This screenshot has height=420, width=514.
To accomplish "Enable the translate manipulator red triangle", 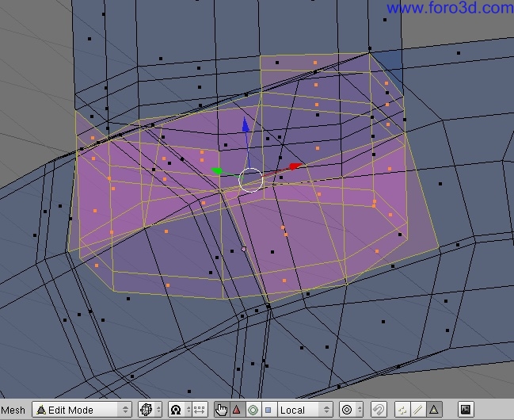I will (237, 410).
